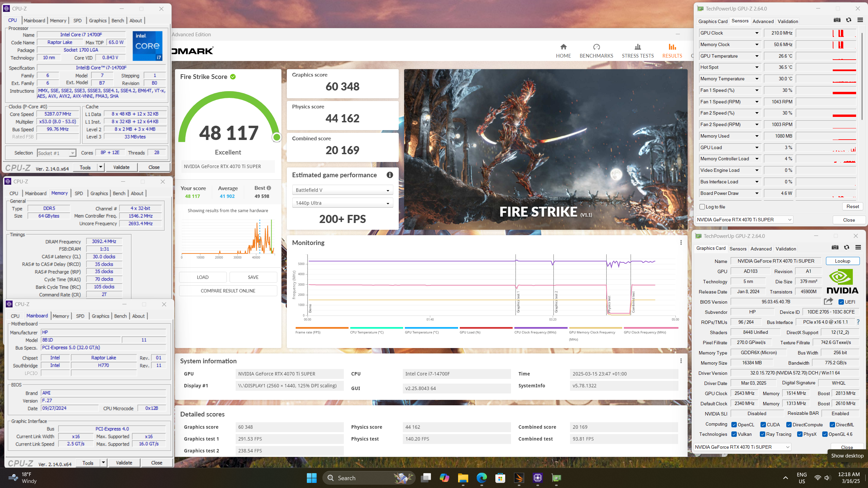
Task: Go to STRESS TESTS in 3DMark
Action: (x=638, y=51)
